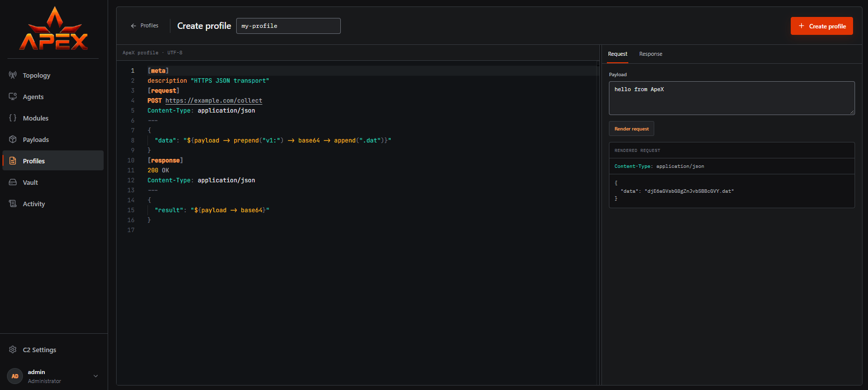868x390 pixels.
Task: Click the [meta] line in editor
Action: click(158, 71)
